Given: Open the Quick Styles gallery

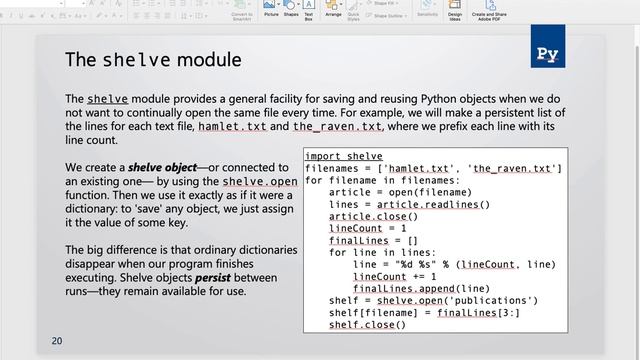Looking at the screenshot, I should tap(353, 10).
